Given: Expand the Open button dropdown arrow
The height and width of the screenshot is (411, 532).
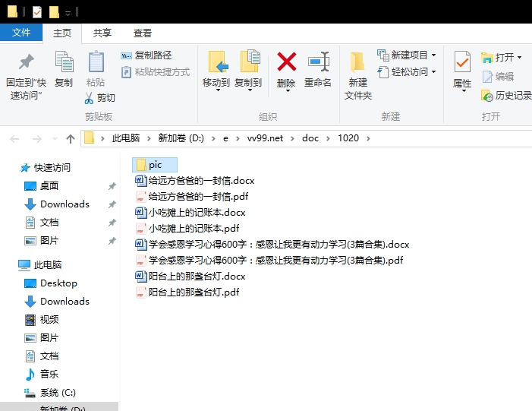Looking at the screenshot, I should coord(519,58).
